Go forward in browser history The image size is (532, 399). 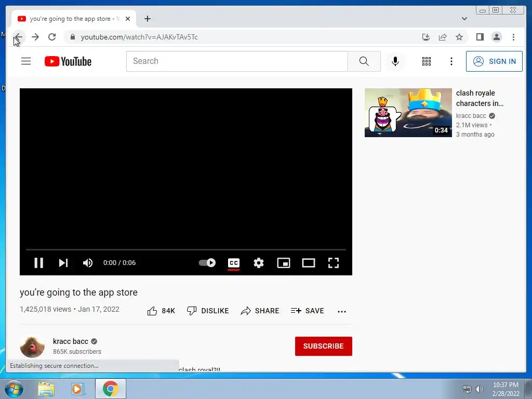pos(35,37)
